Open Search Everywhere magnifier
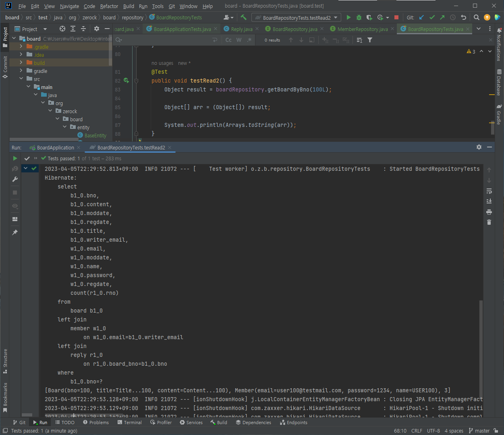This screenshot has width=504, height=435. click(x=477, y=17)
